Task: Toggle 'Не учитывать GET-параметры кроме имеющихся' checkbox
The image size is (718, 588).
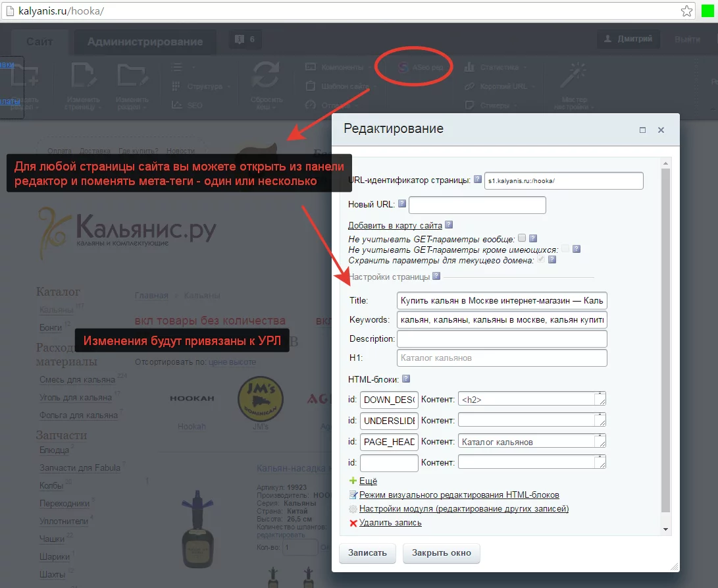Action: click(565, 249)
